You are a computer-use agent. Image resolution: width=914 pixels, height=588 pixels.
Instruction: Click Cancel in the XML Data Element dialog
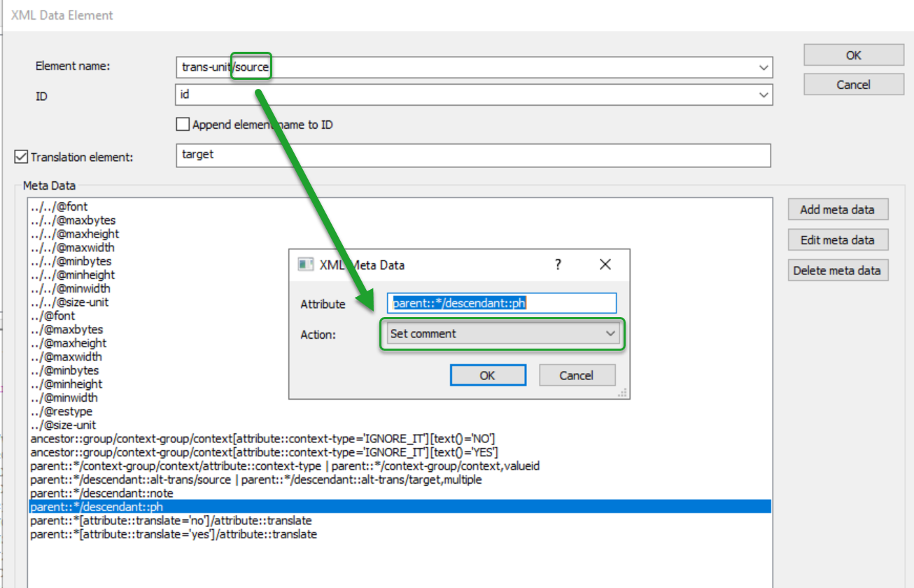[x=853, y=84]
